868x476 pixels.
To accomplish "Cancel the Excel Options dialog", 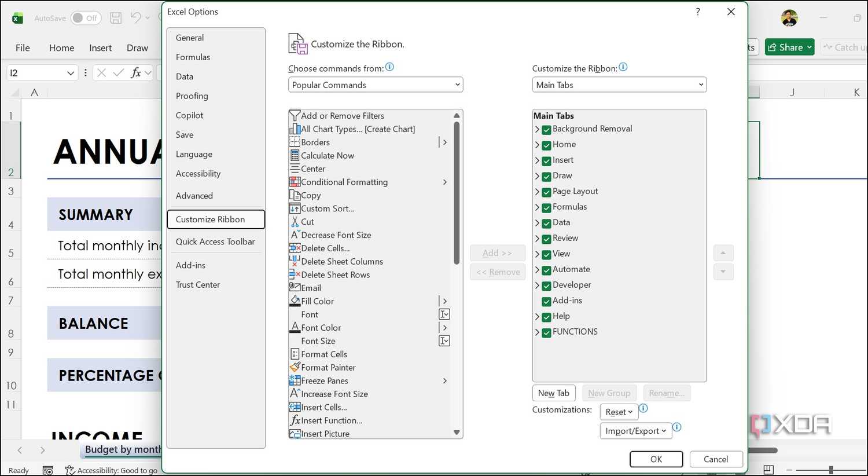I will point(716,459).
